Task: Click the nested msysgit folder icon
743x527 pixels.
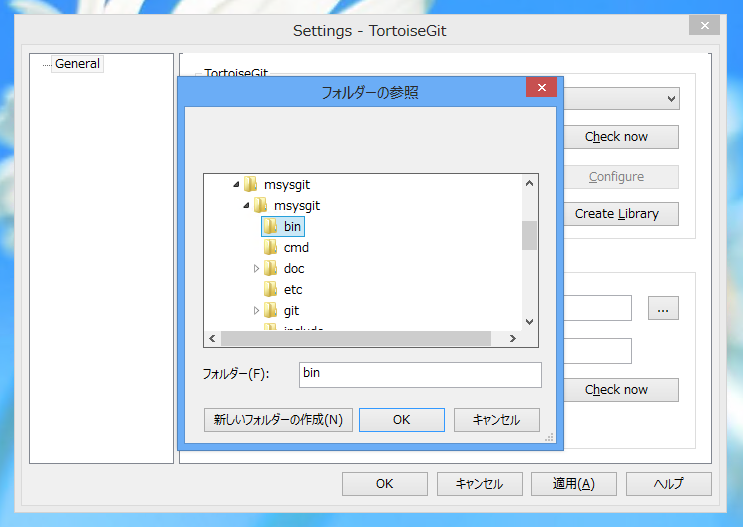Action: click(261, 206)
